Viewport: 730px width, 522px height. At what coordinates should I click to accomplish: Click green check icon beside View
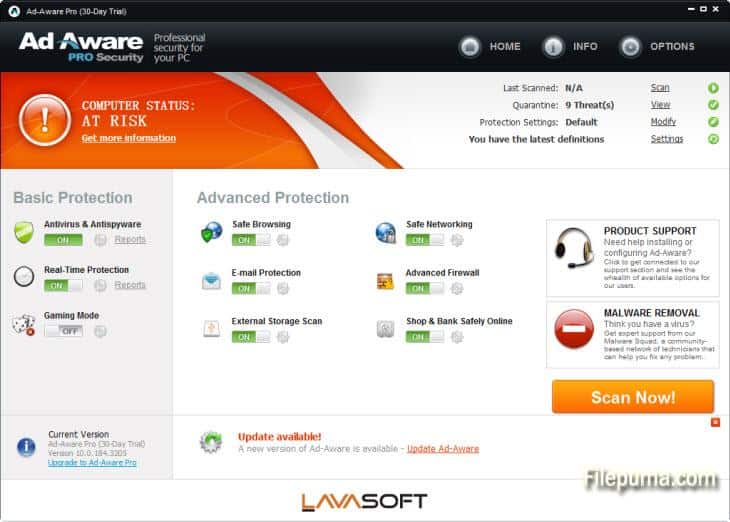(x=713, y=105)
